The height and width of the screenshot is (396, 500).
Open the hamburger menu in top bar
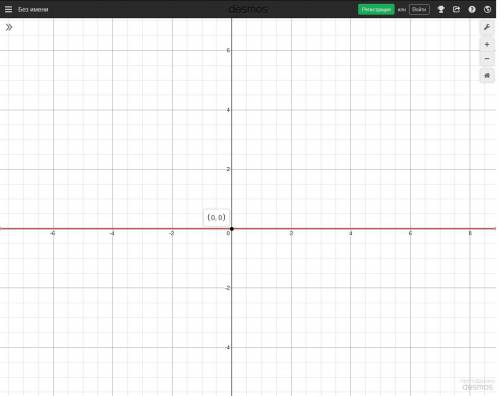[8, 9]
